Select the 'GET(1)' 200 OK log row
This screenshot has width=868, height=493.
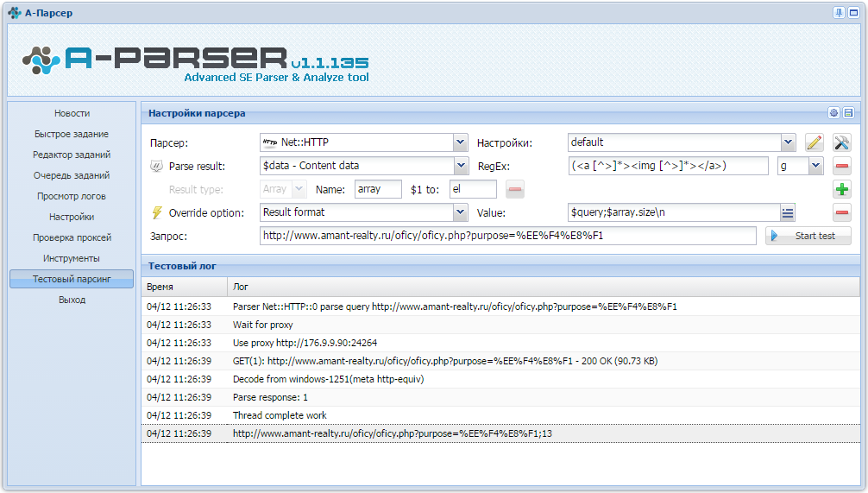[501, 361]
